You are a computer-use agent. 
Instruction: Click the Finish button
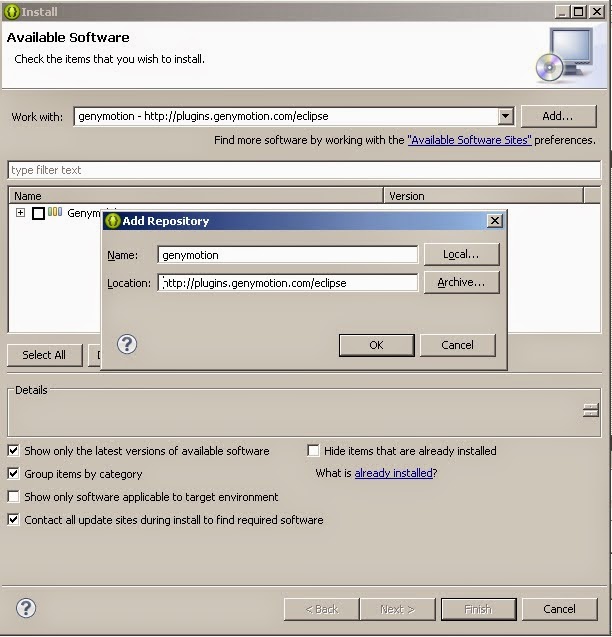pyautogui.click(x=478, y=609)
